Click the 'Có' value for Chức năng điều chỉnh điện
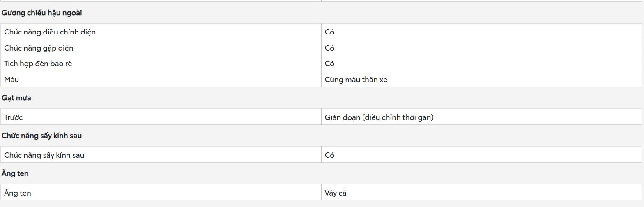This screenshot has height=207, width=644. (x=329, y=32)
